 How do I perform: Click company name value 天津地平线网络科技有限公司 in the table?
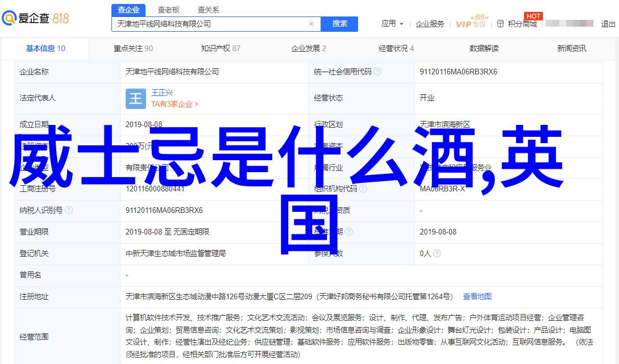tap(172, 72)
